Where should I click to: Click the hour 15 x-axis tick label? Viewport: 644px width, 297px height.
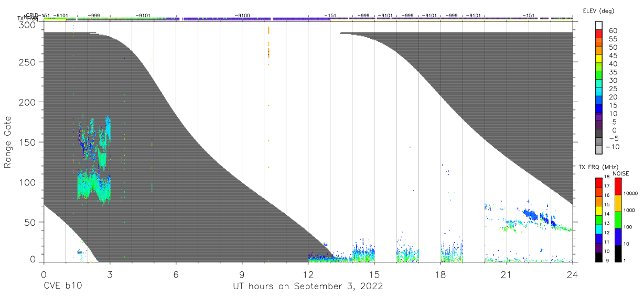coord(374,274)
